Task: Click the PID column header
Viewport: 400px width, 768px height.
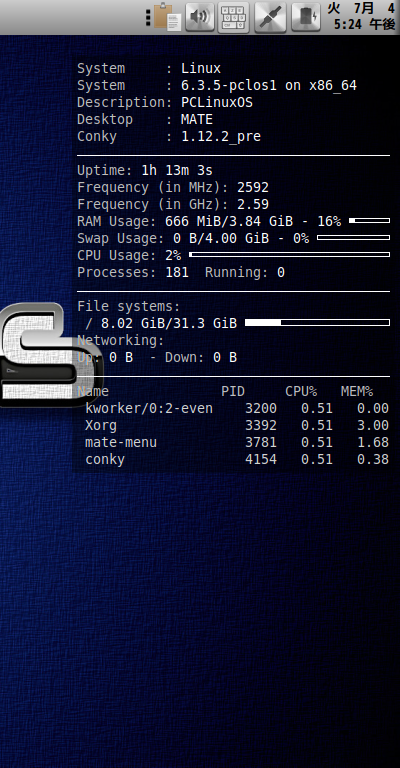Action: tap(233, 391)
